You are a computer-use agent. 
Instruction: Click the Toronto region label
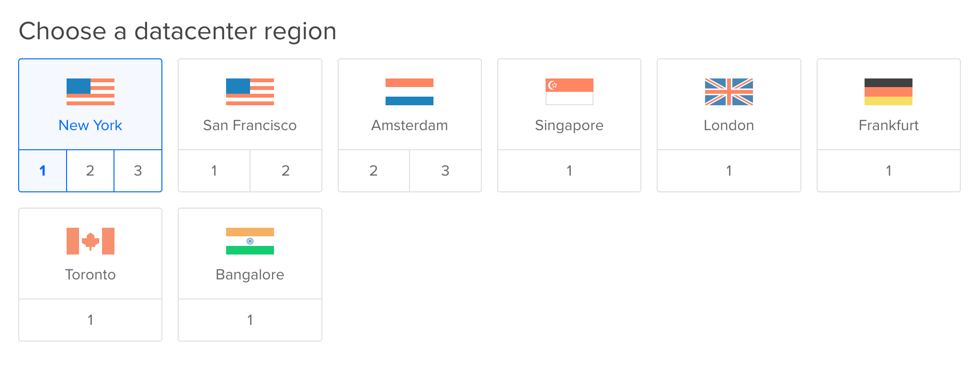tap(90, 275)
